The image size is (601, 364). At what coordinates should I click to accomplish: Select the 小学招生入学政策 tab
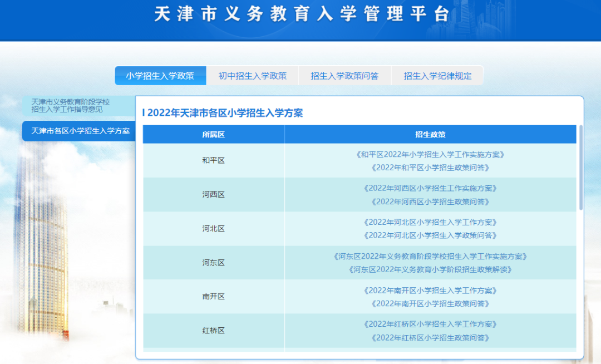click(x=160, y=75)
